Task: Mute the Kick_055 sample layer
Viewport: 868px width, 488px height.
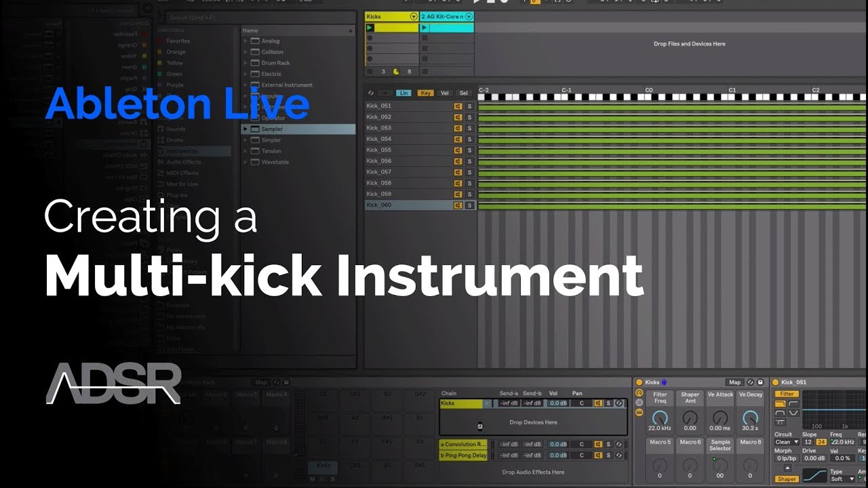Action: pos(458,150)
